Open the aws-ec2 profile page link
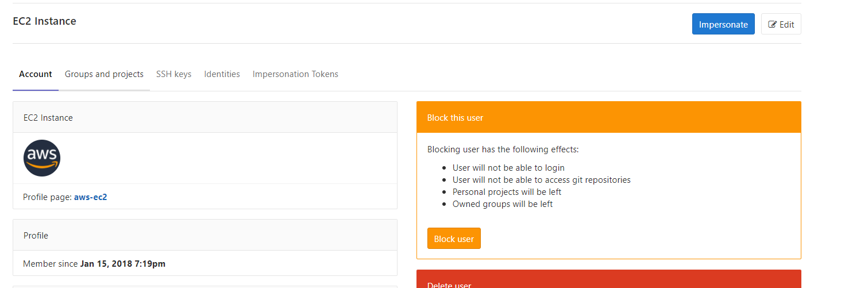Screen dimensions: 868x288 pos(91,197)
